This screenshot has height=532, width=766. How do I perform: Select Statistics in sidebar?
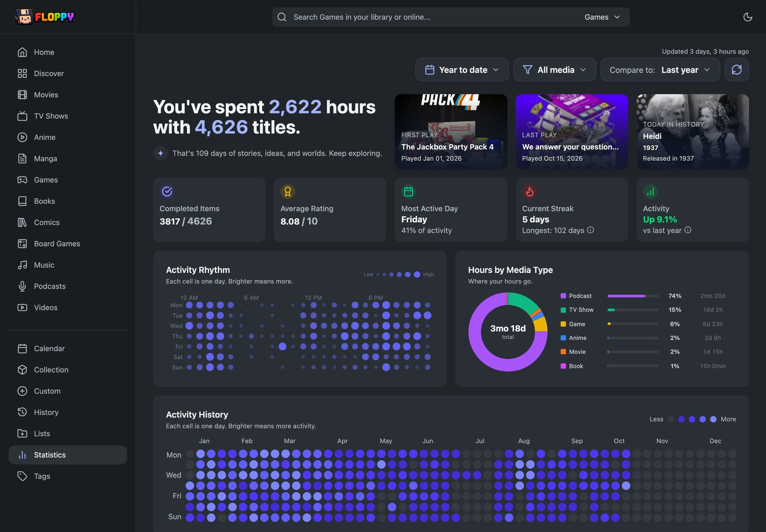pyautogui.click(x=68, y=455)
